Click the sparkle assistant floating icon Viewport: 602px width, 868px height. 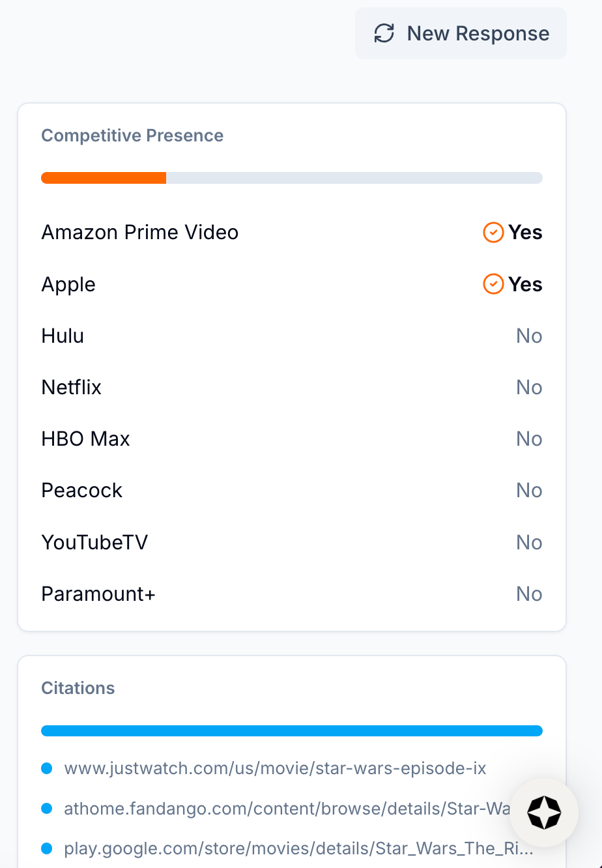(x=544, y=813)
